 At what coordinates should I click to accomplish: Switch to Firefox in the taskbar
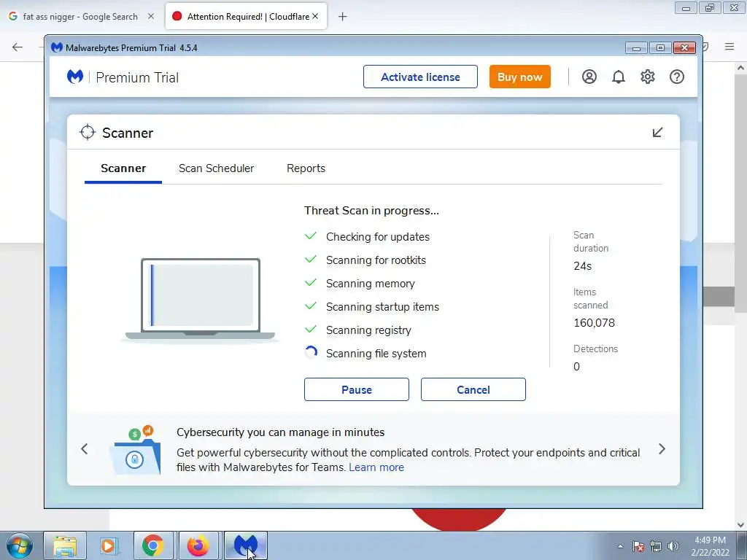[198, 545]
